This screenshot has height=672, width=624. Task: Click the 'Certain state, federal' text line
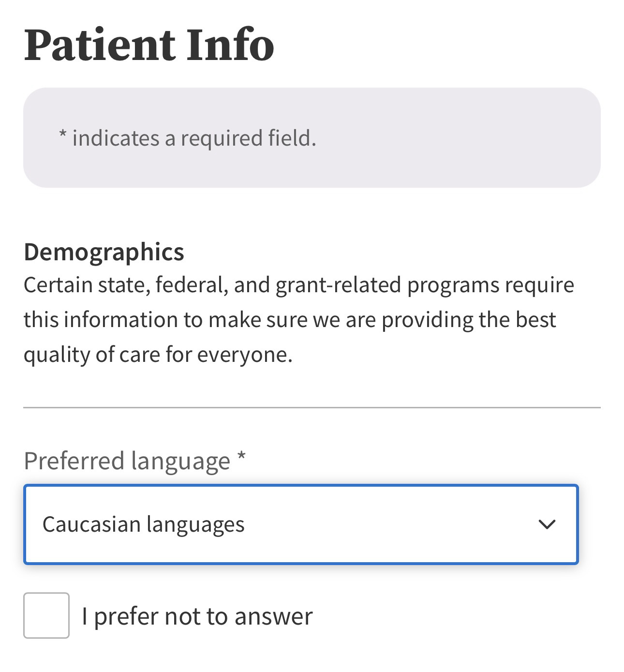[x=298, y=285]
